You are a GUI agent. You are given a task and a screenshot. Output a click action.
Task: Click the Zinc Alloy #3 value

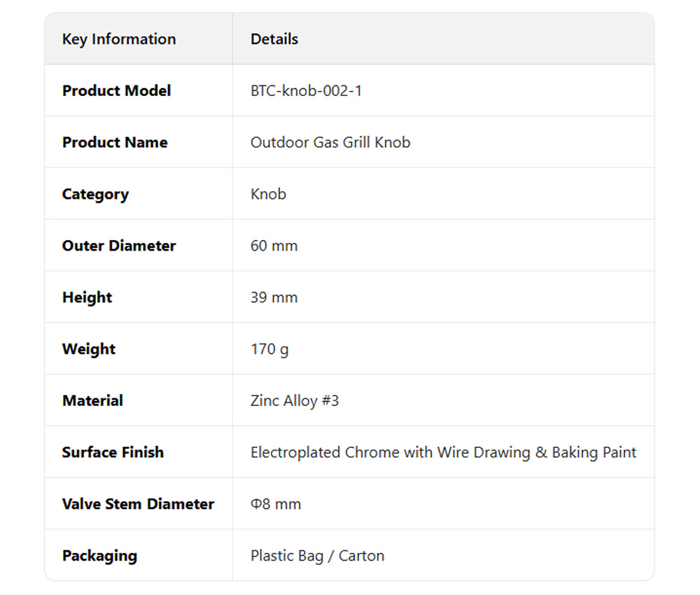click(x=295, y=401)
